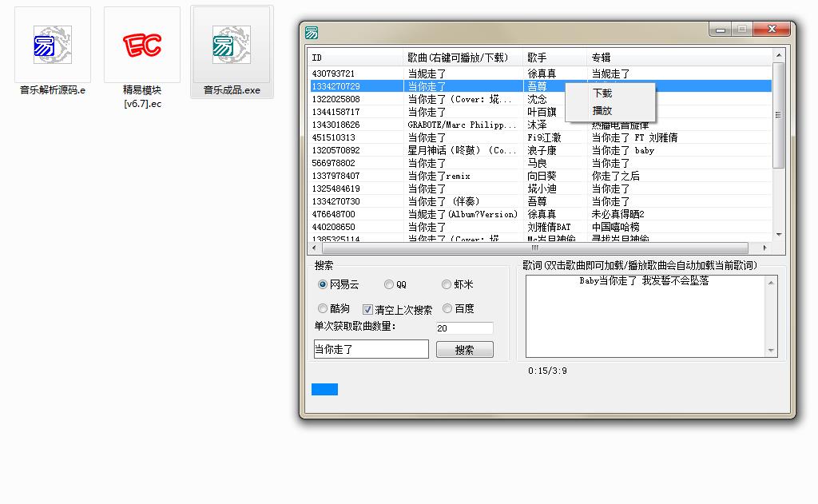Choose the QQ music source option

click(389, 284)
